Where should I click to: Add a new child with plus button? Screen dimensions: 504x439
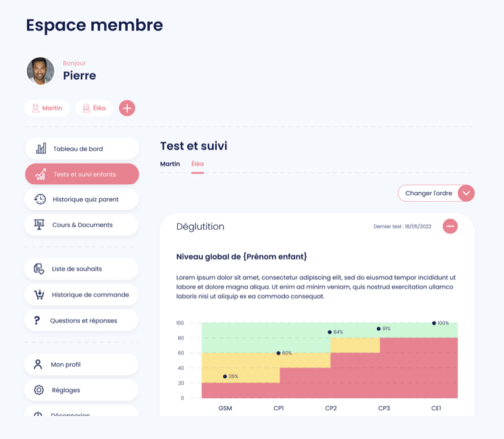pos(127,108)
